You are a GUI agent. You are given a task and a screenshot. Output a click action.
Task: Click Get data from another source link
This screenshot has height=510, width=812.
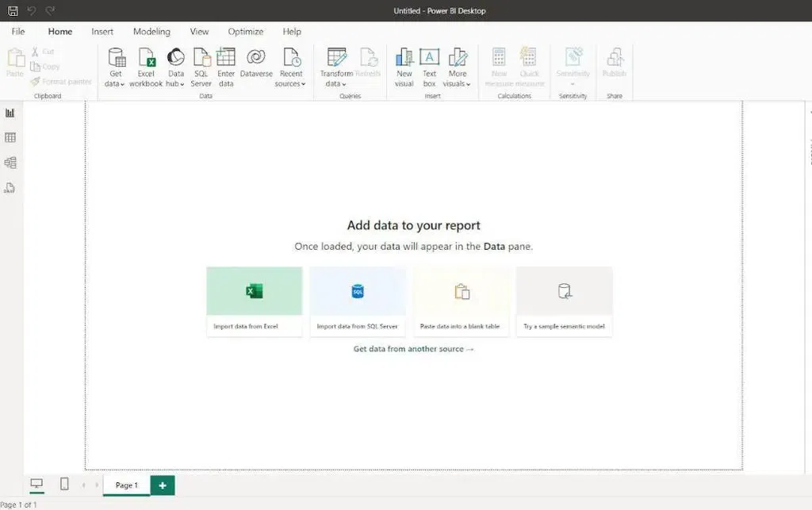413,349
